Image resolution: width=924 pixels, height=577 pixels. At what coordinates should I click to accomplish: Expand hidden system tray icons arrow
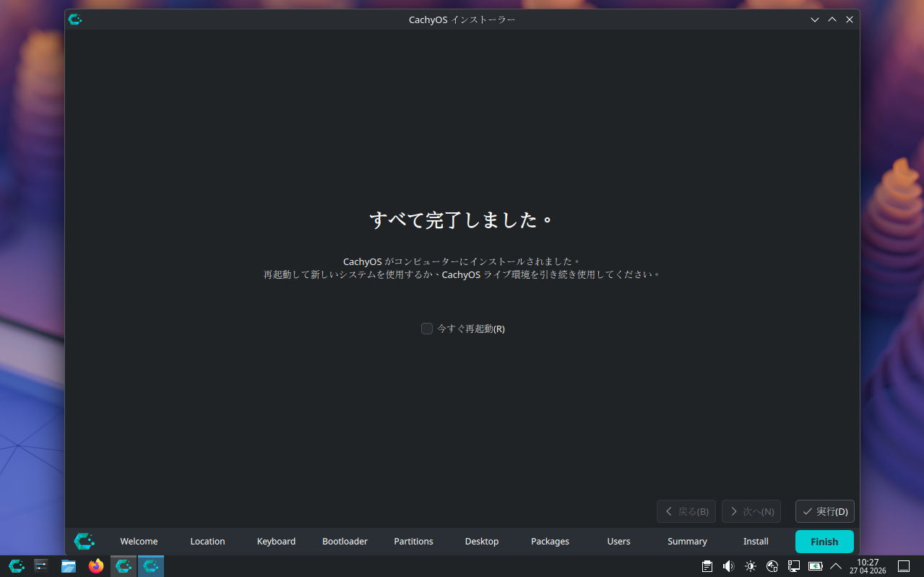click(x=836, y=566)
